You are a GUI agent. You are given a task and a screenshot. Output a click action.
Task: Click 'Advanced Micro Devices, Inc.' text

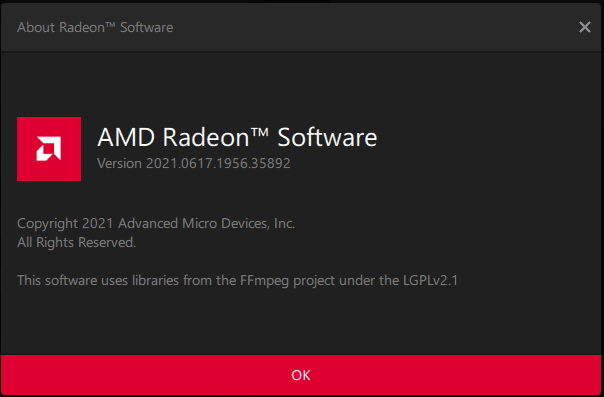pyautogui.click(x=206, y=223)
